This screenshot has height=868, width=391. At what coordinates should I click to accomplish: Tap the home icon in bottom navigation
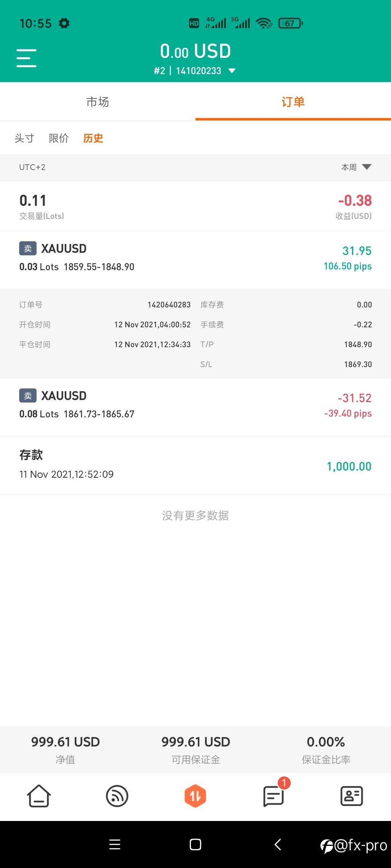[39, 796]
